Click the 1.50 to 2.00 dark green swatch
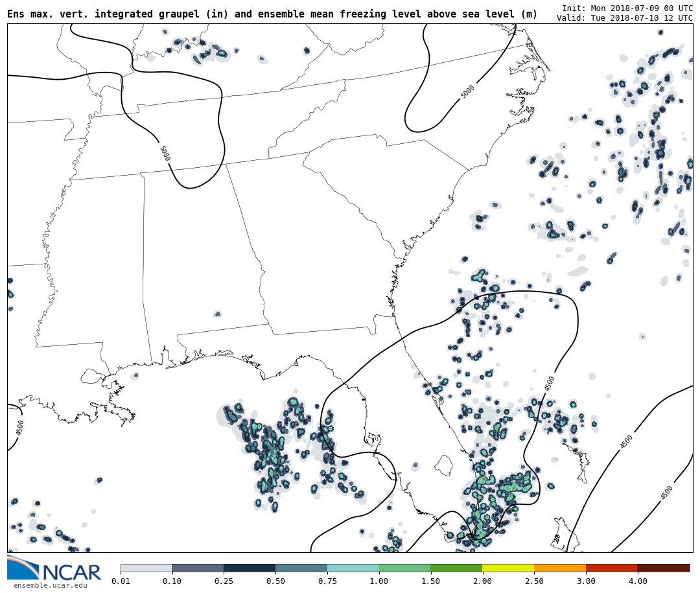The image size is (700, 593). point(457,568)
